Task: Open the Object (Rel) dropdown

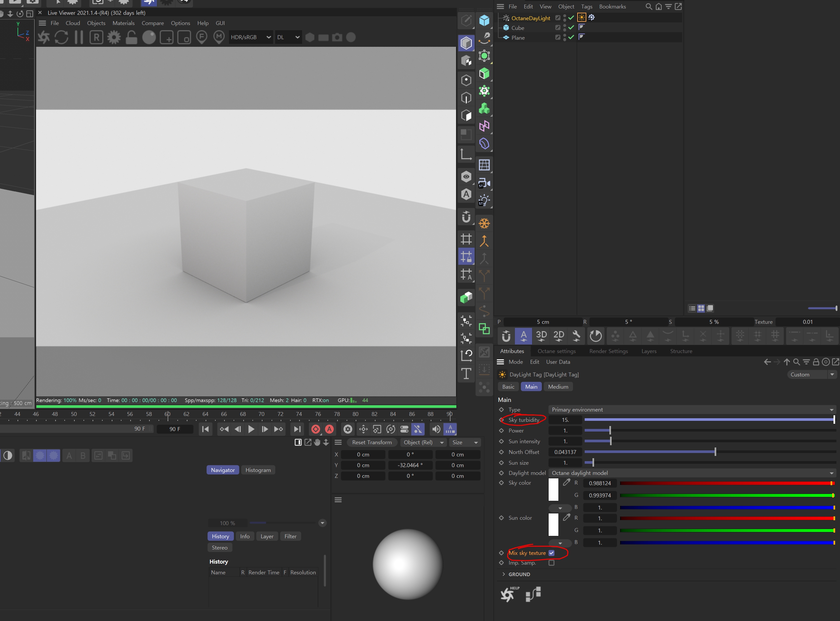Action: [423, 443]
